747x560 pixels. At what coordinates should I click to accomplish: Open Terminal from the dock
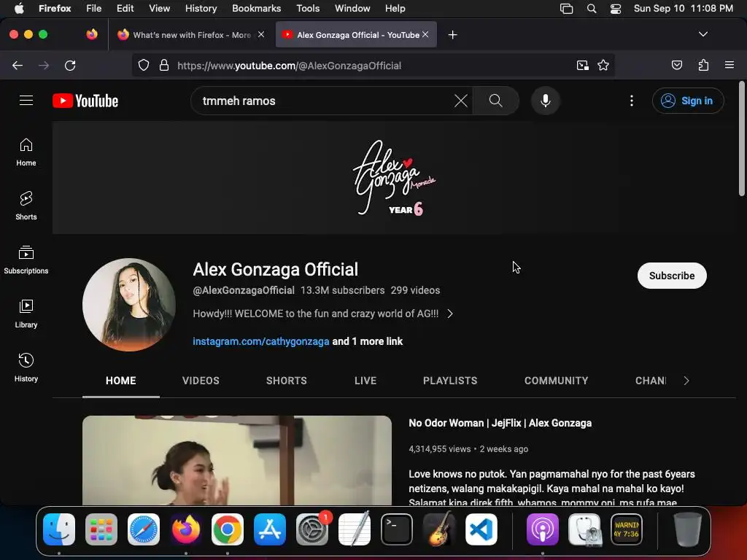[x=396, y=529]
